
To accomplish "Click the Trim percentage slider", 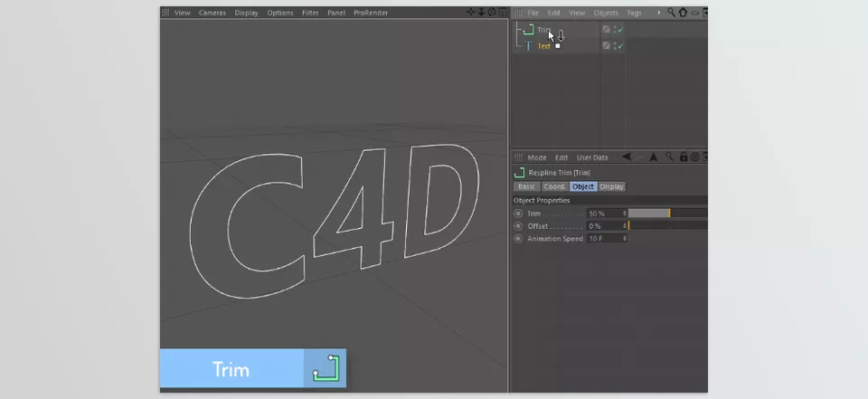I will point(667,214).
